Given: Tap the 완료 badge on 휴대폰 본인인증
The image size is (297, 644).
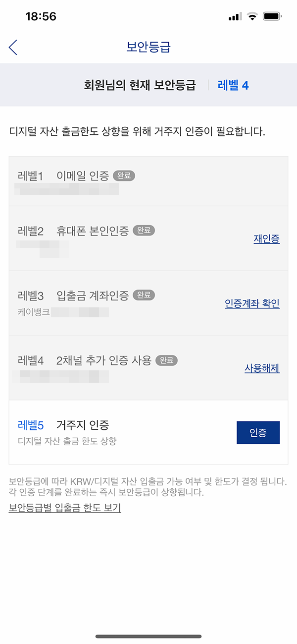Looking at the screenshot, I should tap(145, 230).
